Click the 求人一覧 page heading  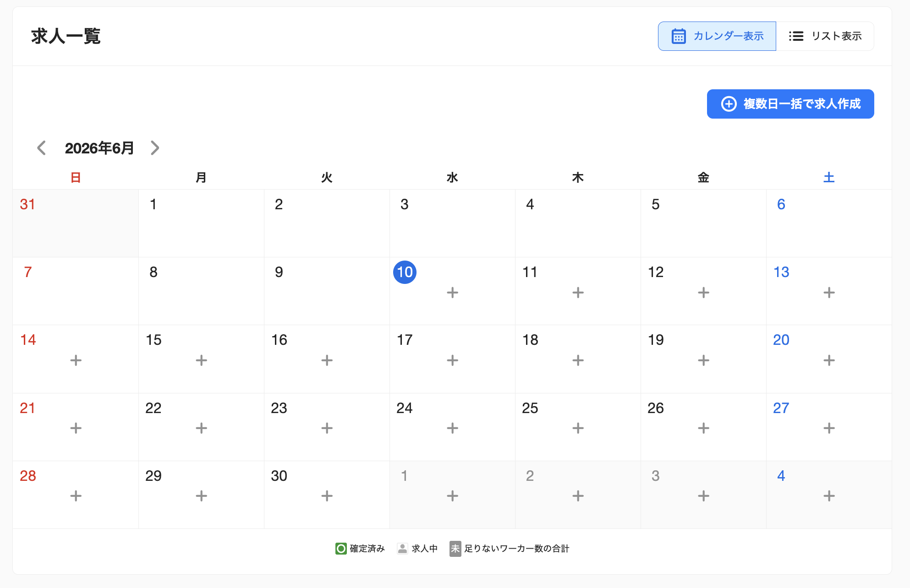[66, 36]
